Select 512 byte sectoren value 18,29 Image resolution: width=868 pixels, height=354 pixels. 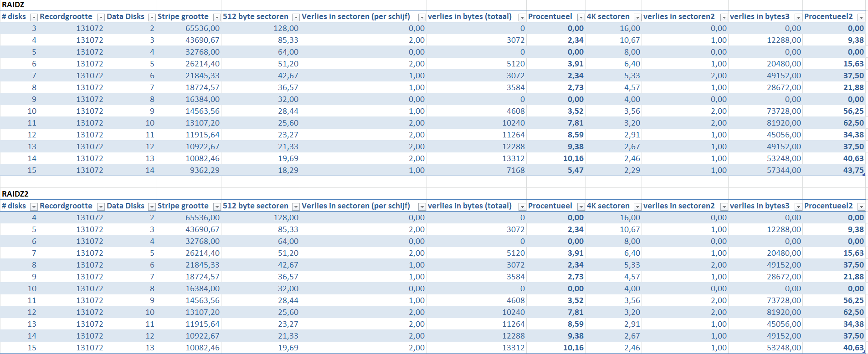click(261, 170)
